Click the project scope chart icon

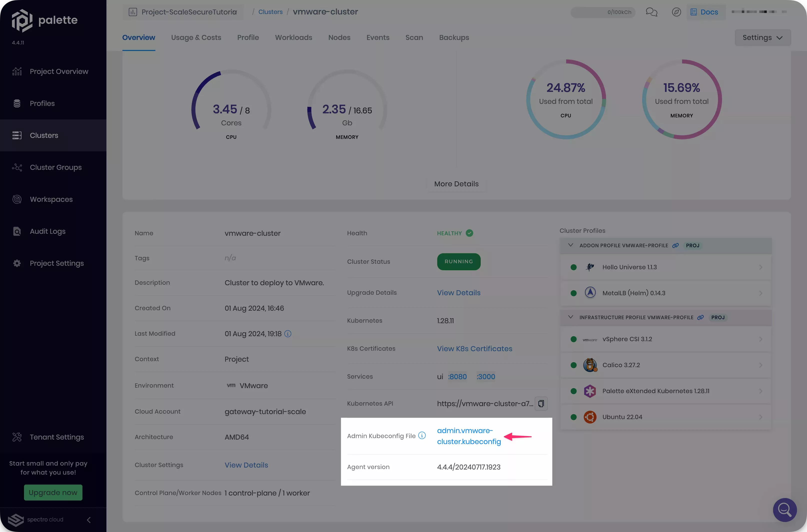click(133, 12)
